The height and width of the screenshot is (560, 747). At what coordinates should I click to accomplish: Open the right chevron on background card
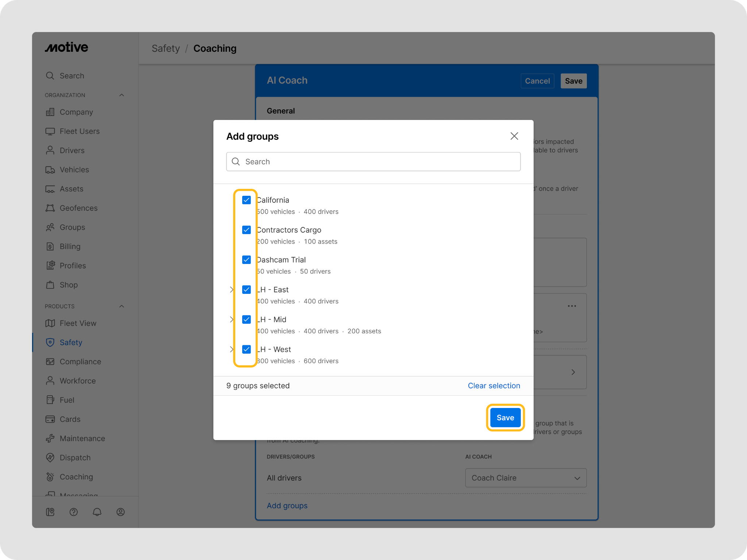pos(573,372)
